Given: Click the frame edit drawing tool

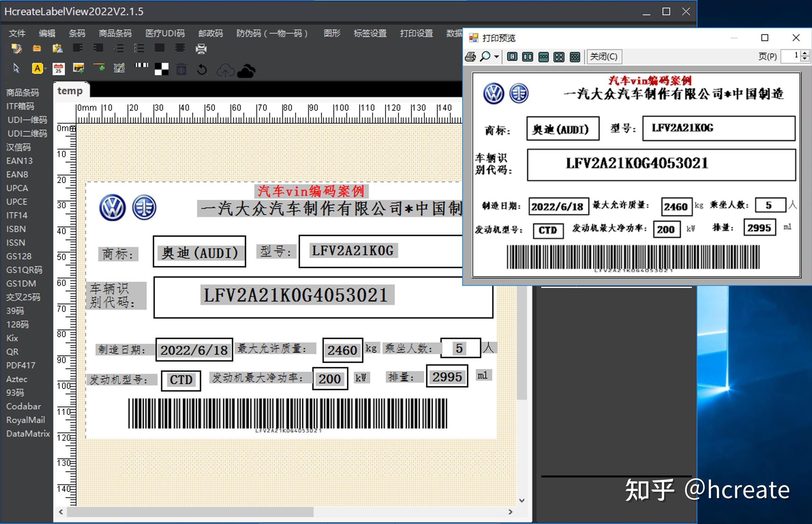Looking at the screenshot, I should (x=119, y=68).
